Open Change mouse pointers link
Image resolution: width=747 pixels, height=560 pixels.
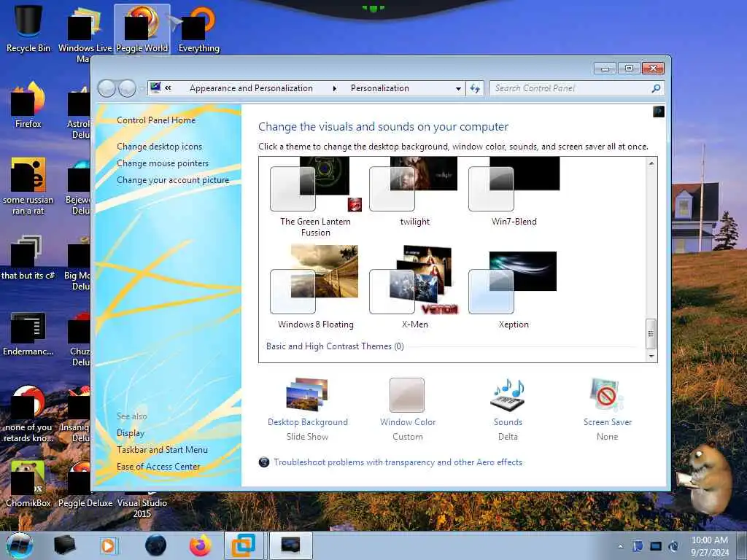(x=163, y=163)
